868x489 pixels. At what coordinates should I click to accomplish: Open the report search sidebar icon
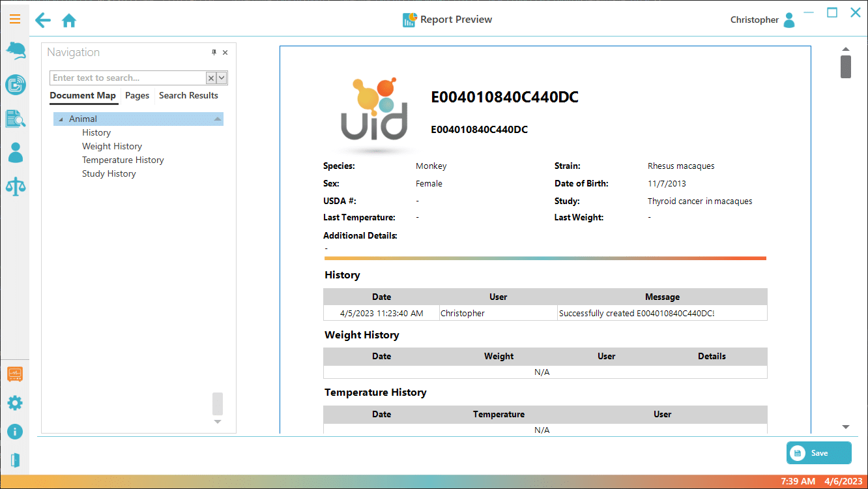[15, 118]
